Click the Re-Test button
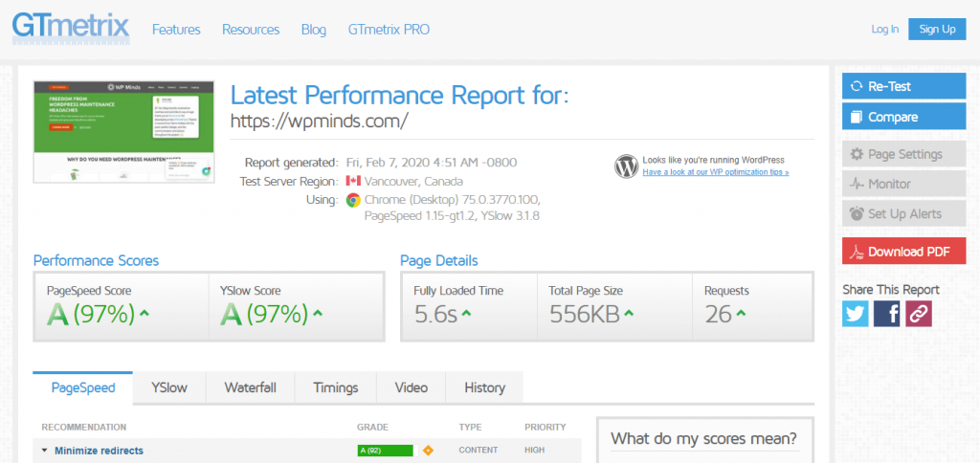 click(x=903, y=86)
